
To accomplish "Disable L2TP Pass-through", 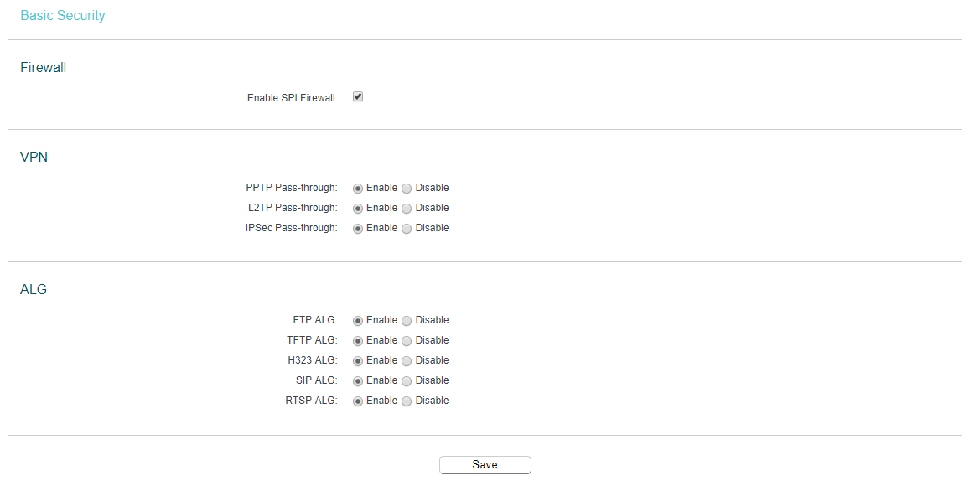I will tap(407, 208).
